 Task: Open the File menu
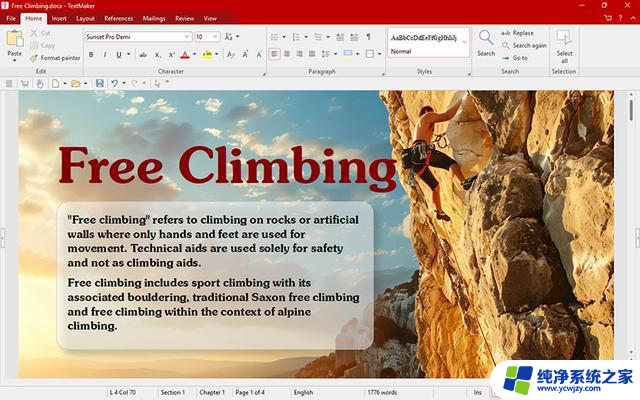(x=11, y=18)
